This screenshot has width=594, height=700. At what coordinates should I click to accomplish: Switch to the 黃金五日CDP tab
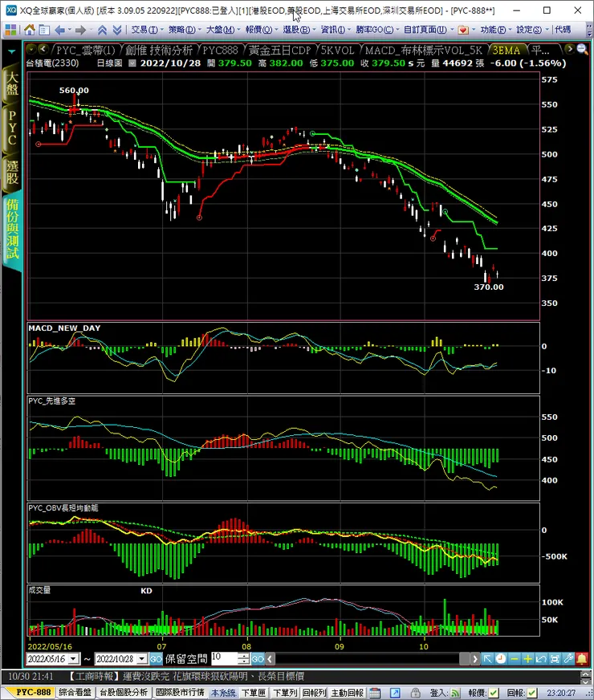279,50
